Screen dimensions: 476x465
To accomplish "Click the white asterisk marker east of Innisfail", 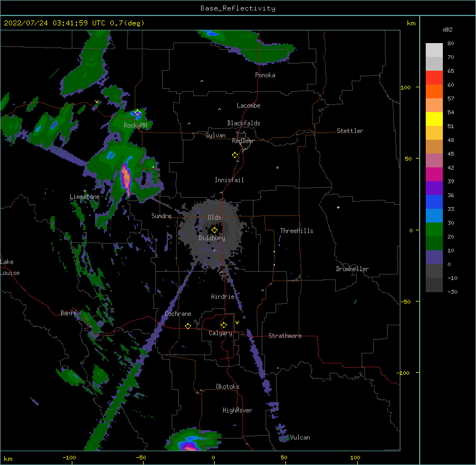I will click(x=277, y=167).
